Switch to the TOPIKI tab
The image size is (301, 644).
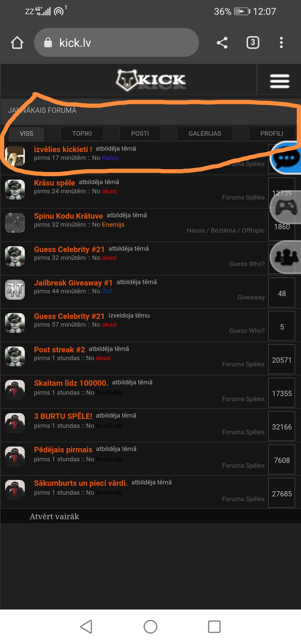(82, 133)
